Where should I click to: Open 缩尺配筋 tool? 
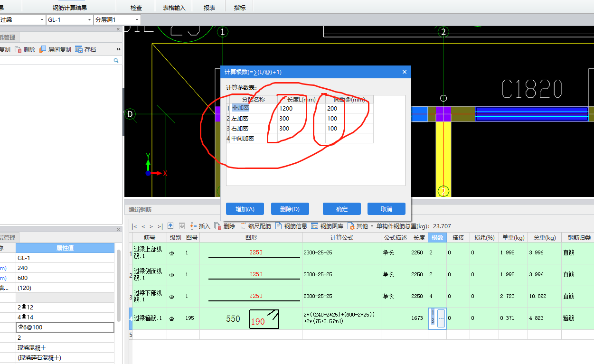tap(255, 226)
